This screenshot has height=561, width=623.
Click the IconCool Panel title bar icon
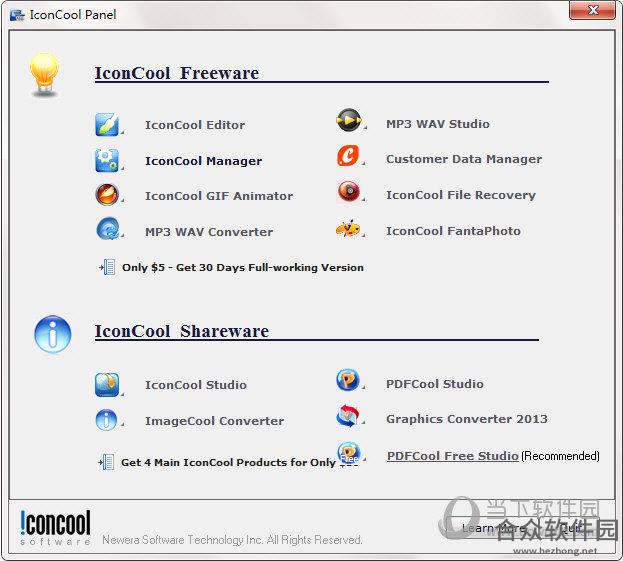click(x=17, y=15)
